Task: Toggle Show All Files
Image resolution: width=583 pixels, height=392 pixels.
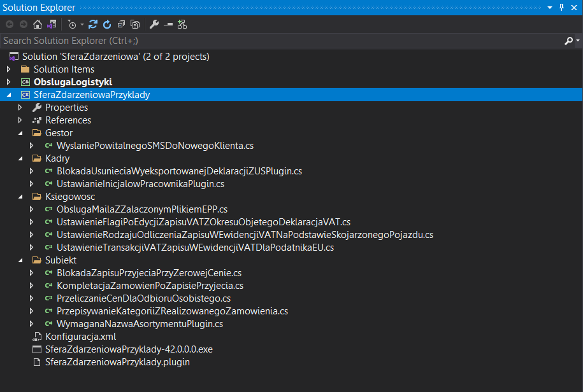Action: click(135, 24)
